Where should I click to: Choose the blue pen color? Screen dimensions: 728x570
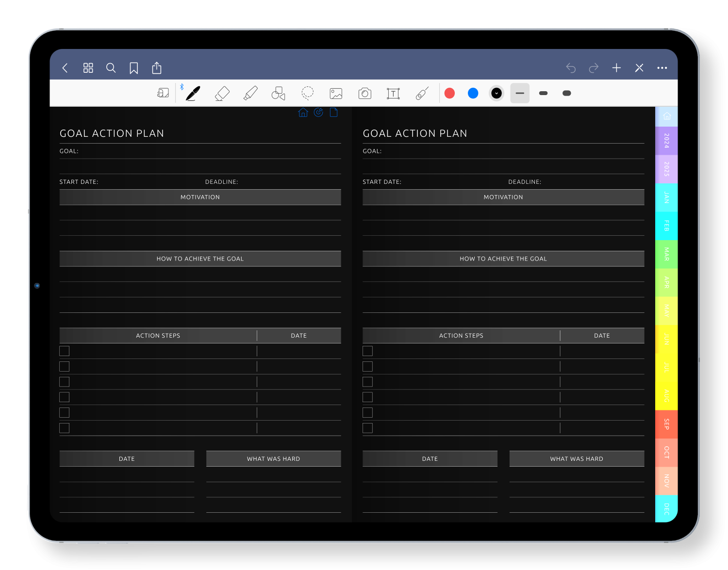473,93
